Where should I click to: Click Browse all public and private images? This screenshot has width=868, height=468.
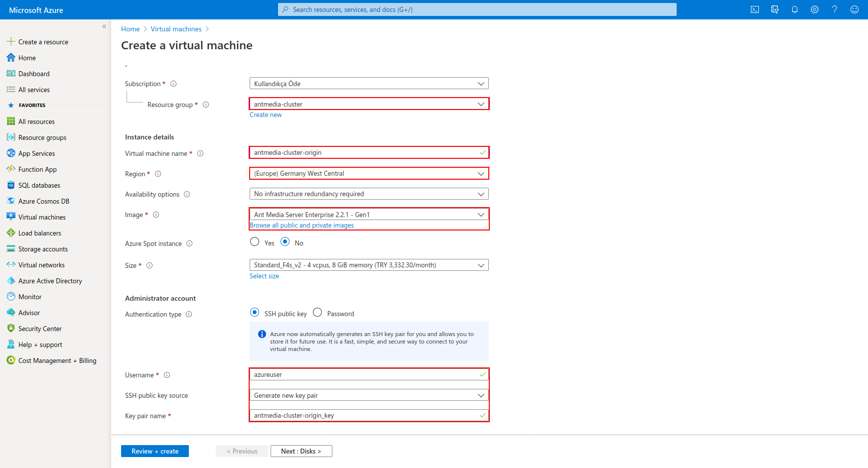[x=302, y=225]
